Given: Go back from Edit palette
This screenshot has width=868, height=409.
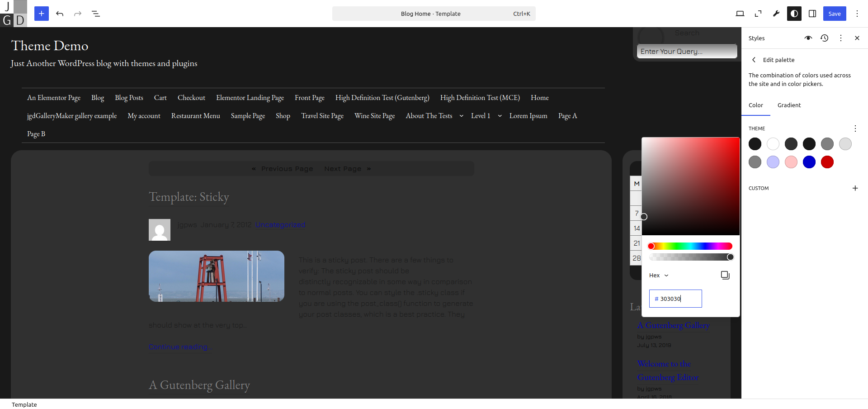Looking at the screenshot, I should tap(754, 60).
